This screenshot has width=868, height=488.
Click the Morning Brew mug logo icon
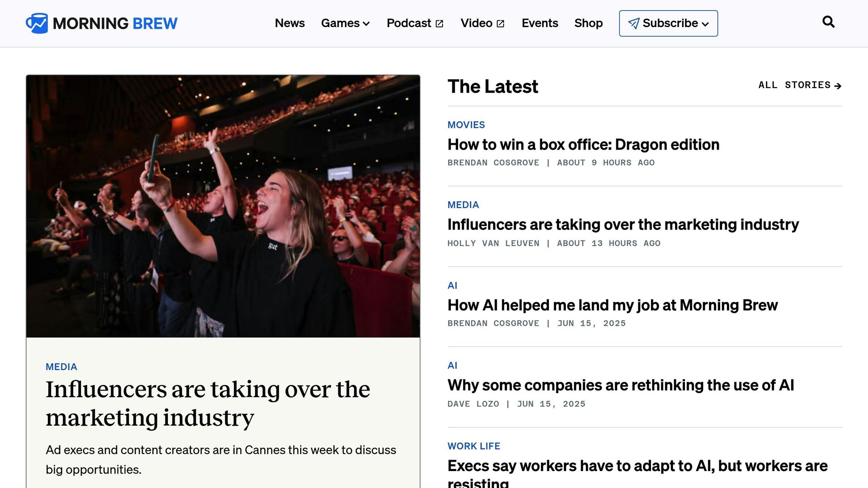[x=37, y=23]
